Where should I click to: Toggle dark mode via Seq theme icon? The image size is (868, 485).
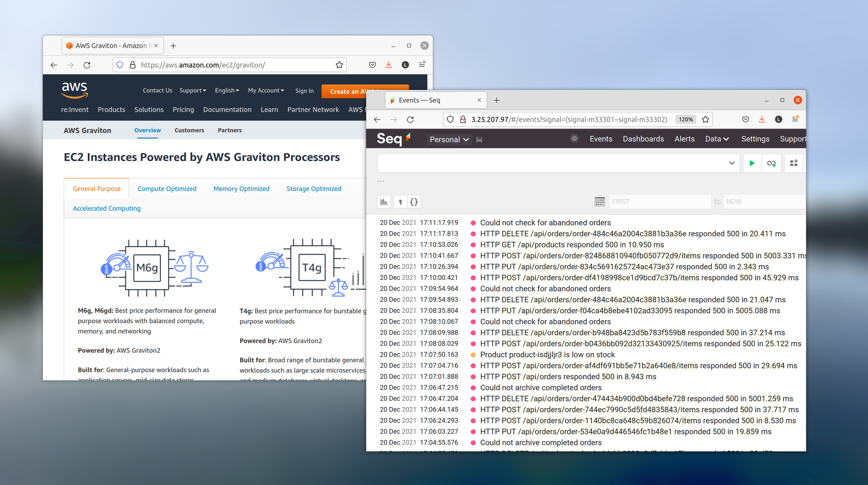(x=571, y=139)
